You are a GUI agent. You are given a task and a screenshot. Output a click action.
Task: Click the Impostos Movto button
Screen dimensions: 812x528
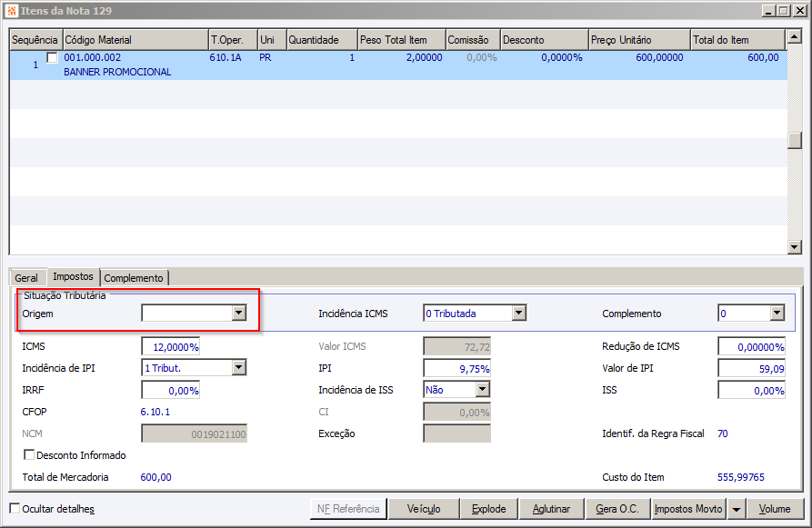click(x=688, y=509)
